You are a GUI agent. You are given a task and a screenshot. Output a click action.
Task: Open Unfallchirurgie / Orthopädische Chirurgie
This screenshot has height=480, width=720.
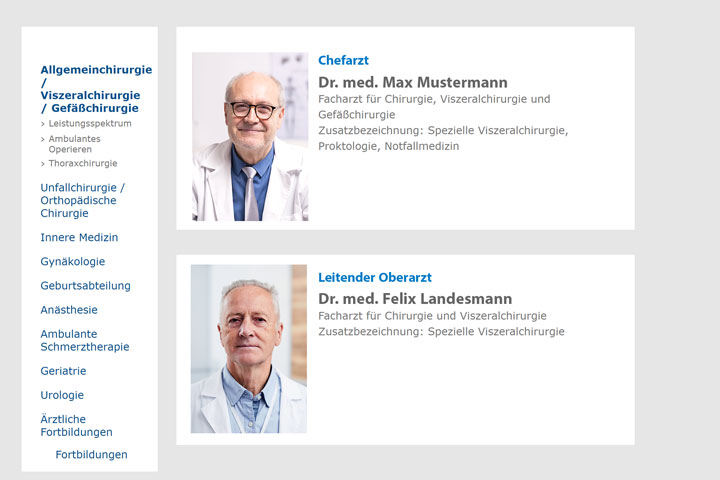click(x=82, y=200)
